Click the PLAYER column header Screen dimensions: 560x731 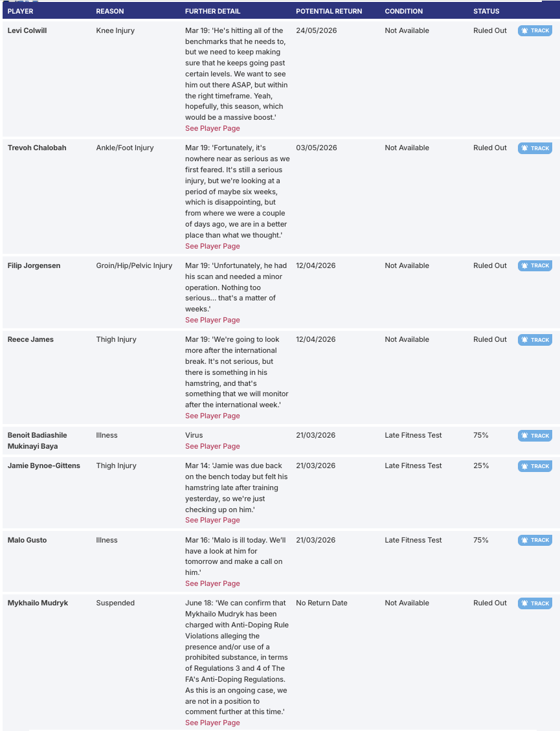click(x=21, y=11)
